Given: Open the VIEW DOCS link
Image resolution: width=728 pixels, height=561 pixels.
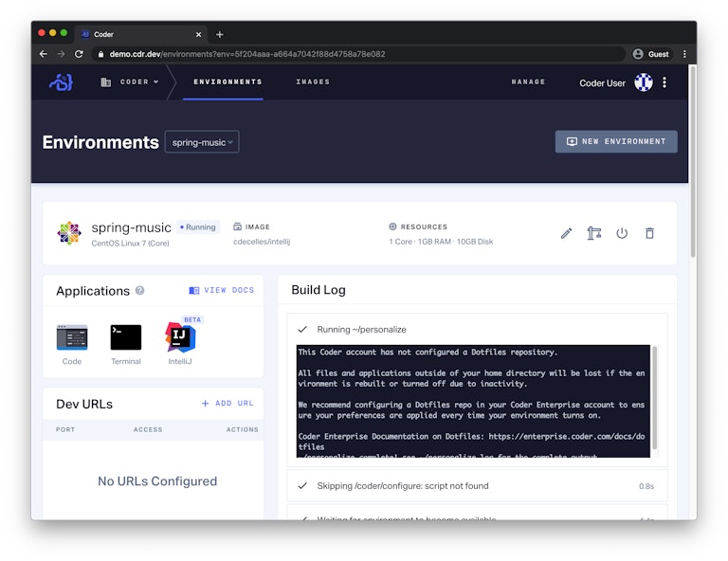Looking at the screenshot, I should (x=222, y=290).
